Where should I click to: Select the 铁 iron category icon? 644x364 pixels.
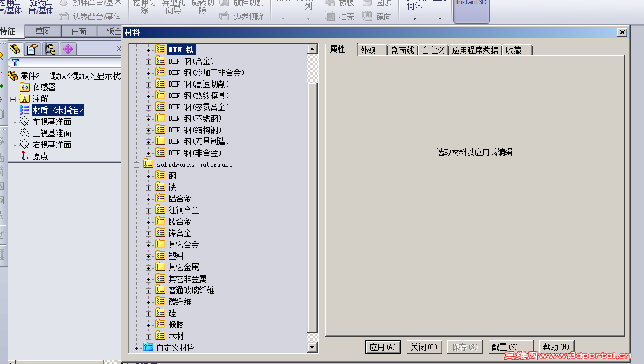coord(160,187)
